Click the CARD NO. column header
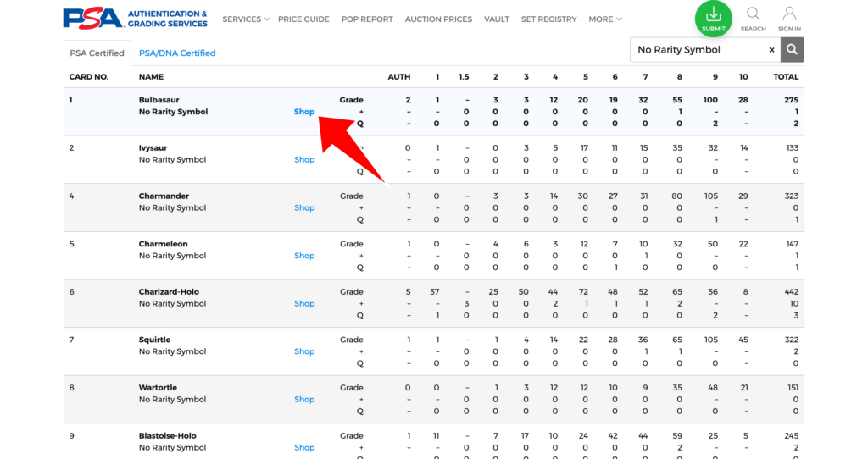The image size is (868, 459). coord(88,77)
